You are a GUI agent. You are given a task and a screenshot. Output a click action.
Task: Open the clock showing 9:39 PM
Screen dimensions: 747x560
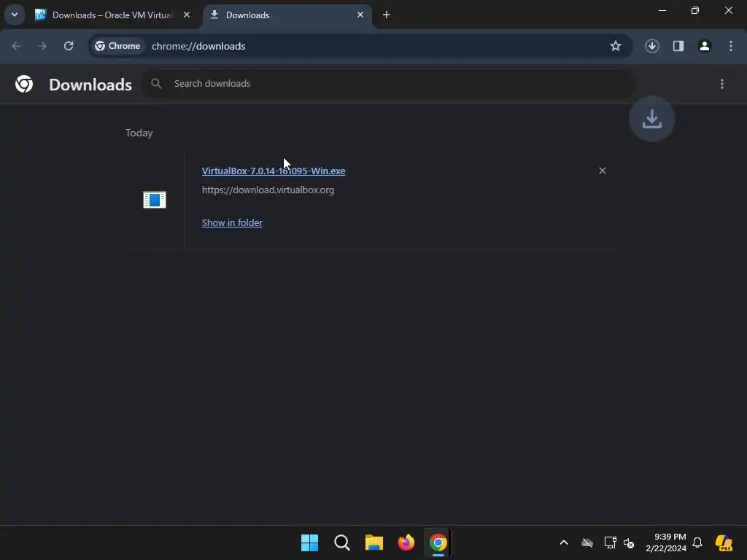[x=666, y=542]
